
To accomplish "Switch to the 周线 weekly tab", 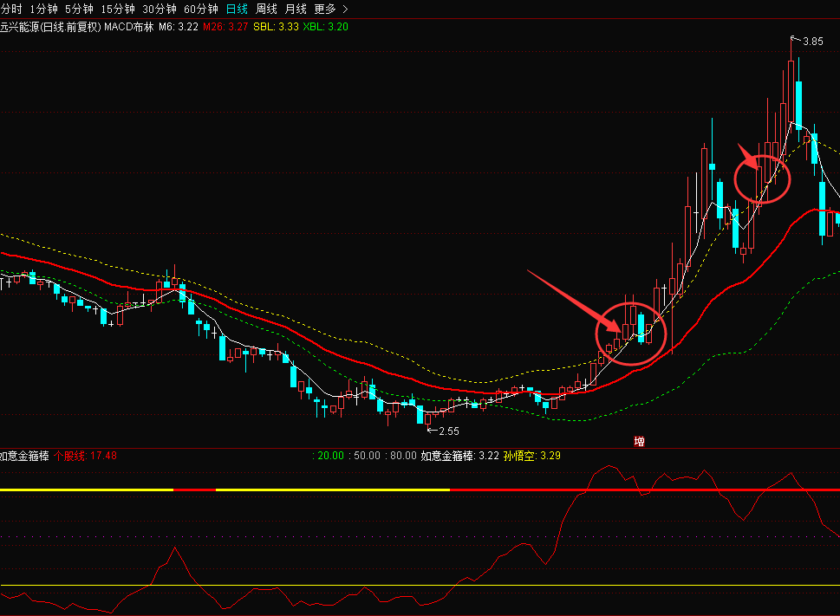I will click(x=266, y=10).
